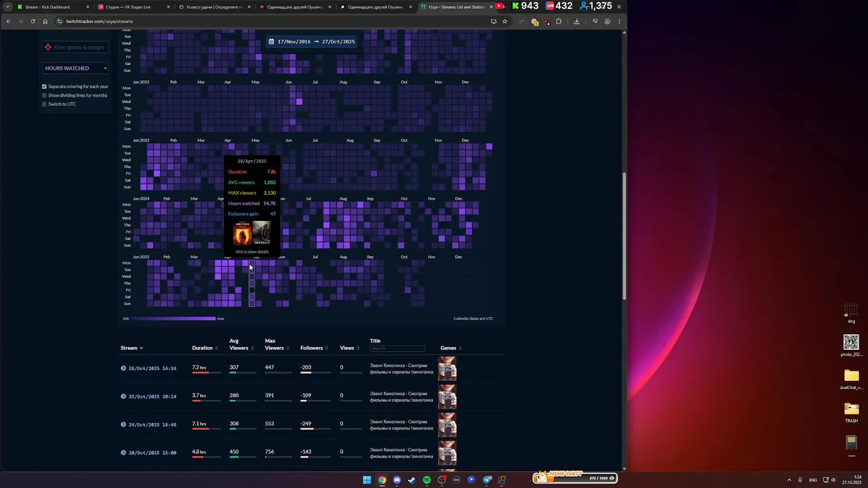Screen dimensions: 868x488
Task: Click the Filter games & categories field
Action: [x=75, y=47]
